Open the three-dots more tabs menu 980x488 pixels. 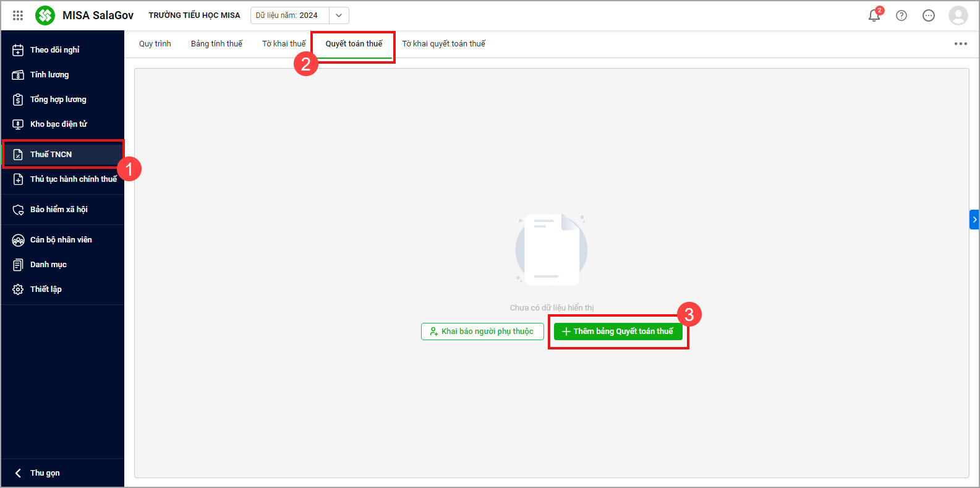(960, 44)
